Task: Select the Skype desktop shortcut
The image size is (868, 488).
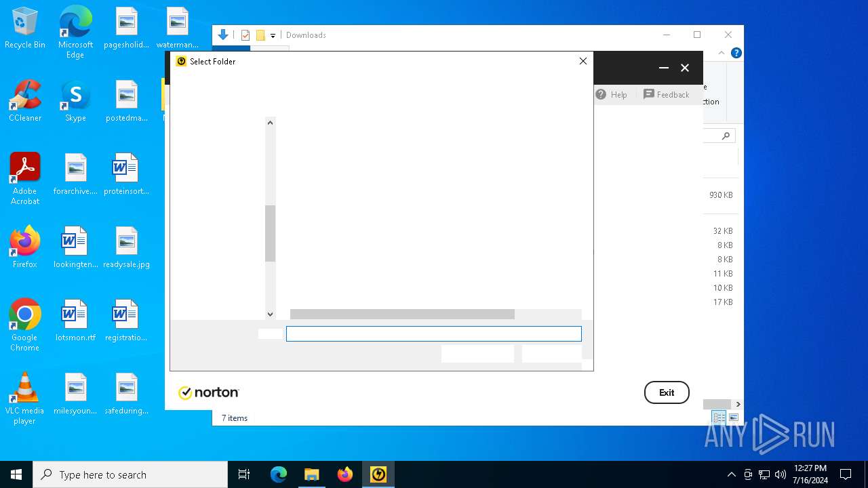Action: coord(75,102)
